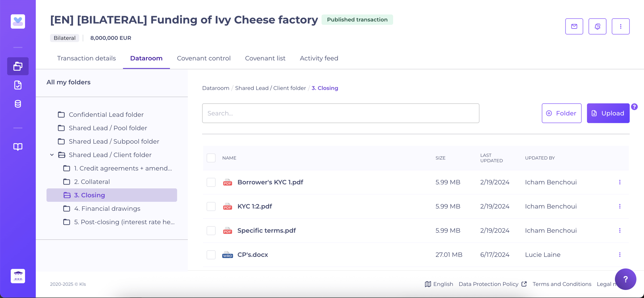The height and width of the screenshot is (298, 644).
Task: Open row menu for Borrower's KYC 1.pdf
Action: (x=620, y=182)
